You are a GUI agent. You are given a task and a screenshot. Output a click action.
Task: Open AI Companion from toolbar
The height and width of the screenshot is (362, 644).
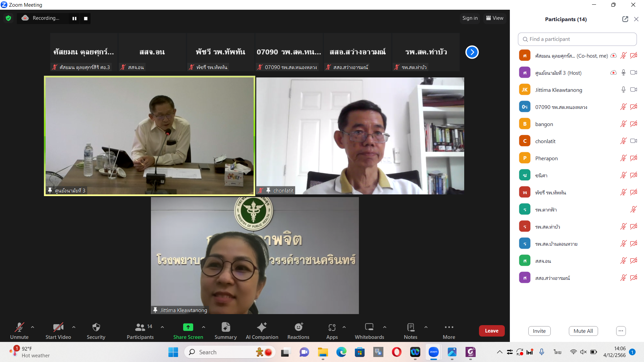pyautogui.click(x=262, y=327)
